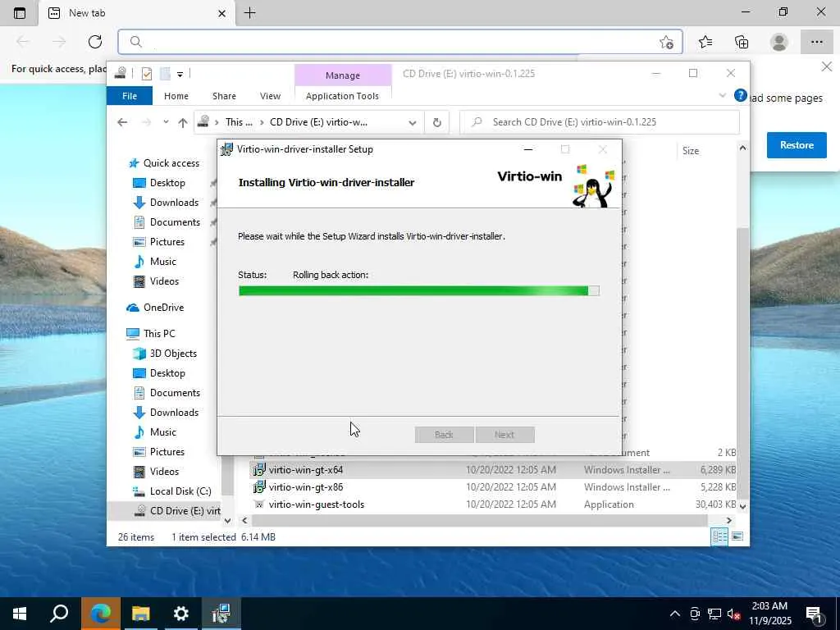
Task: Show hidden system tray icons
Action: [x=675, y=614]
